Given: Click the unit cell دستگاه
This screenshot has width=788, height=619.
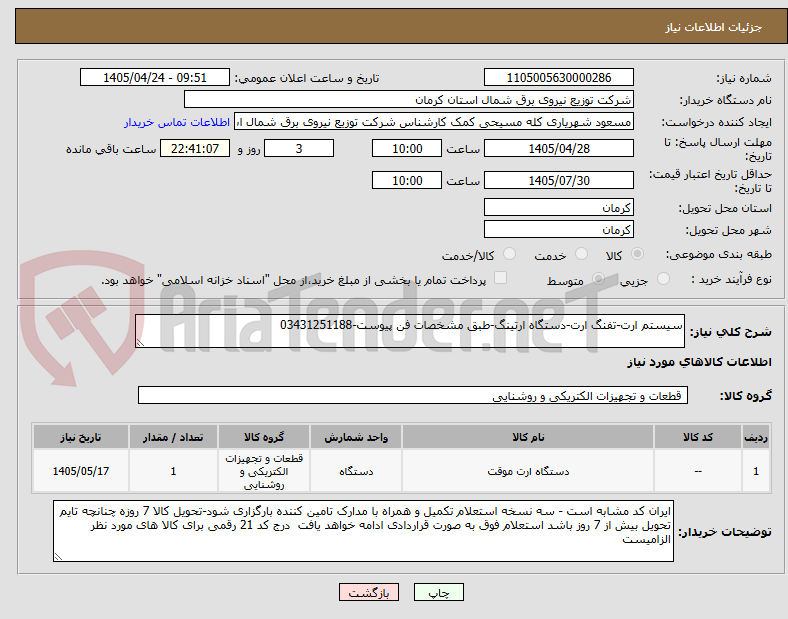Looking at the screenshot, I should pyautogui.click(x=356, y=471).
